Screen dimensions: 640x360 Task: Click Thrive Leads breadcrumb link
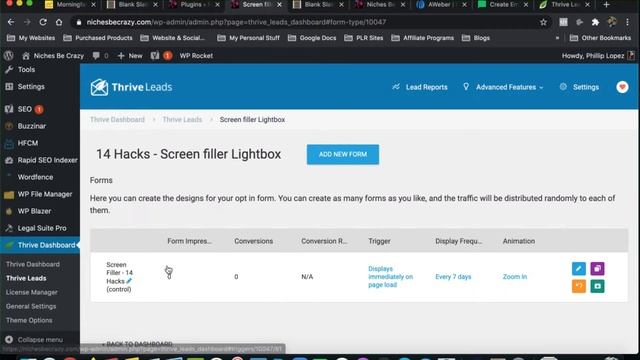coord(182,120)
